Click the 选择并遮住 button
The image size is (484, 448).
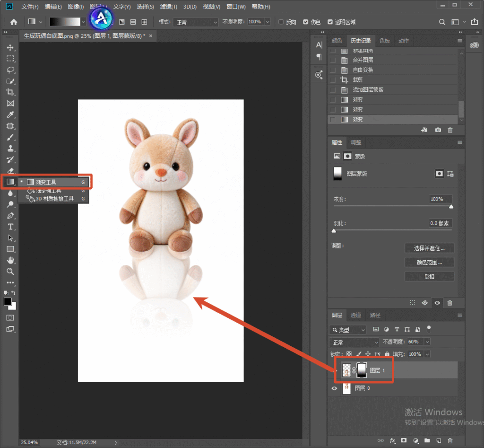(429, 248)
